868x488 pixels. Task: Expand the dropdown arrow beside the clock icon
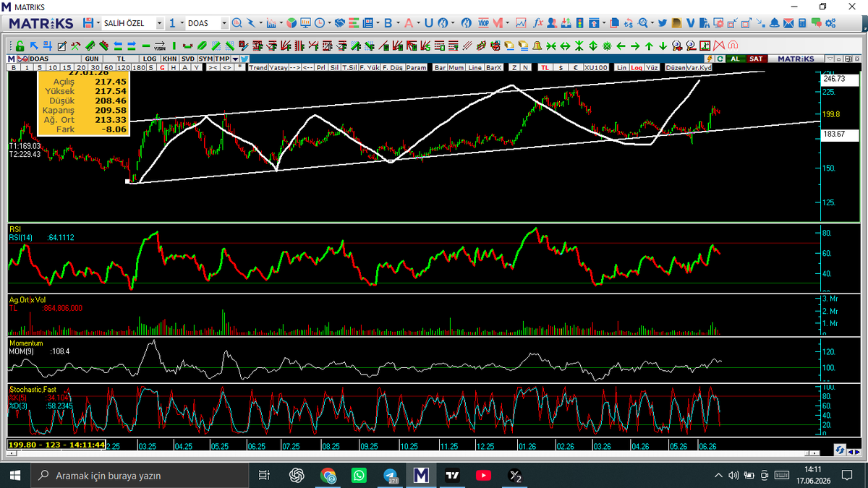click(x=329, y=23)
